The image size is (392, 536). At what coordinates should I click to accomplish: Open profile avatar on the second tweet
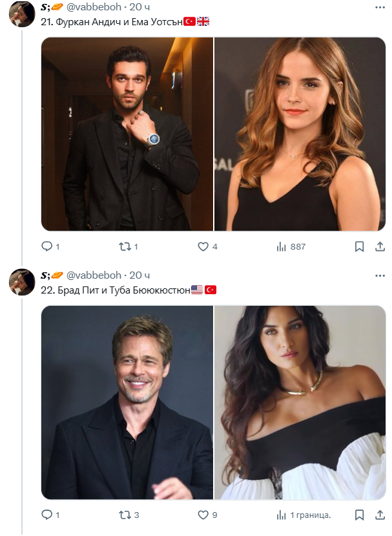pos(22,282)
